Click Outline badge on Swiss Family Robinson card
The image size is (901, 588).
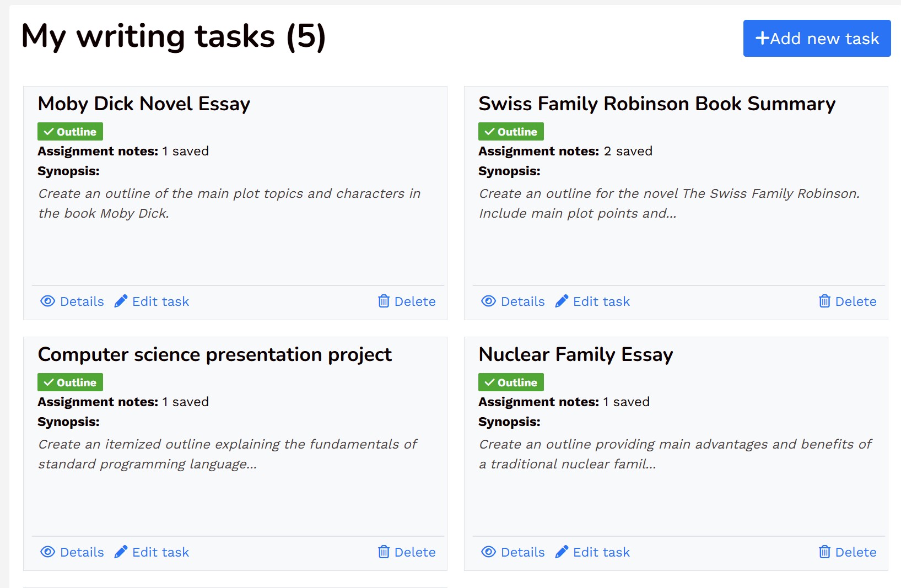511,132
